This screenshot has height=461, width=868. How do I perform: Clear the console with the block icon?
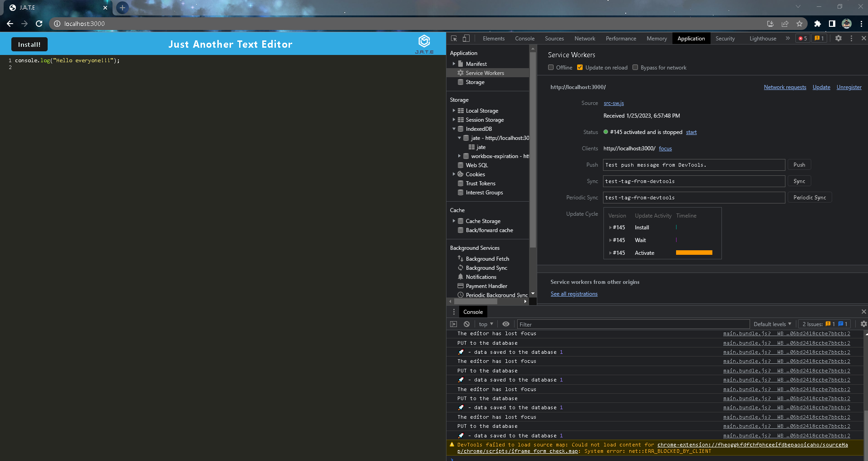(x=466, y=324)
